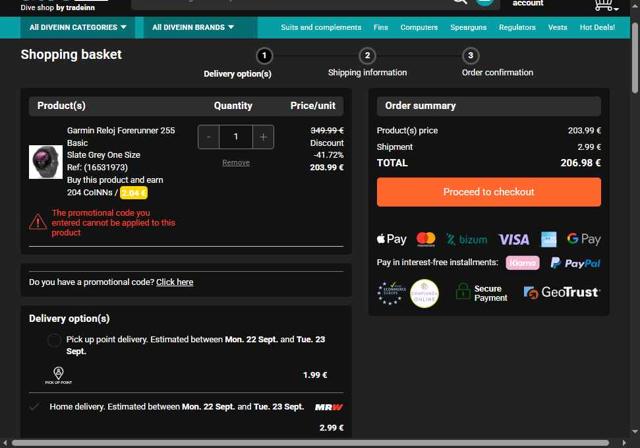Image resolution: width=640 pixels, height=448 pixels.
Task: Click Garmin Reloj Forerunner 255 Basic title
Action: coord(121,137)
